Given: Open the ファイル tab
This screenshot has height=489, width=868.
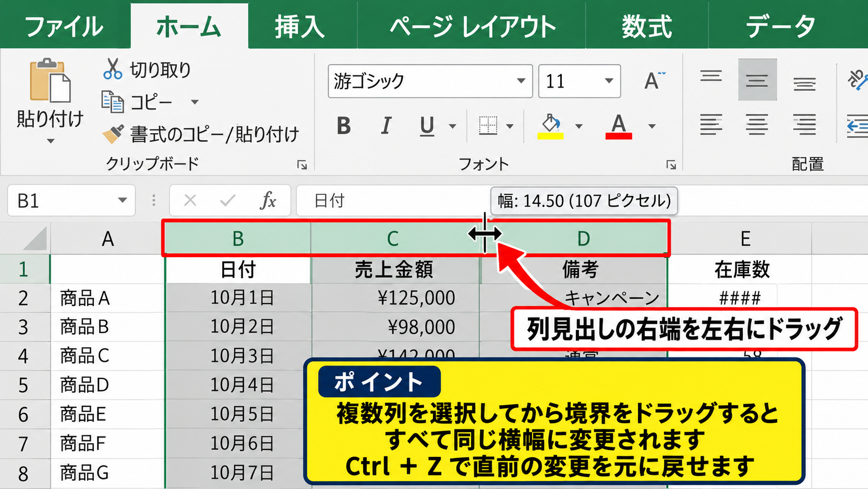Looking at the screenshot, I should pos(64,26).
